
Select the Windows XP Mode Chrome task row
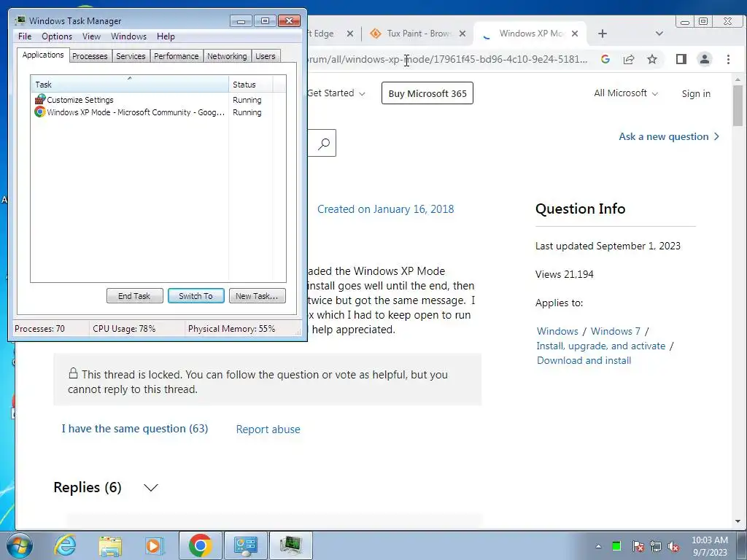(158, 112)
